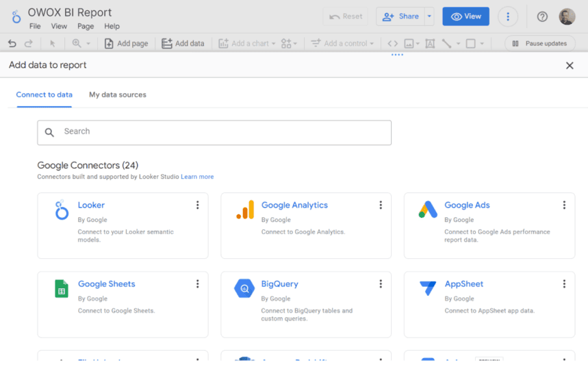Click the Looker Studio logo icon
This screenshot has width=588, height=365.
click(x=16, y=16)
